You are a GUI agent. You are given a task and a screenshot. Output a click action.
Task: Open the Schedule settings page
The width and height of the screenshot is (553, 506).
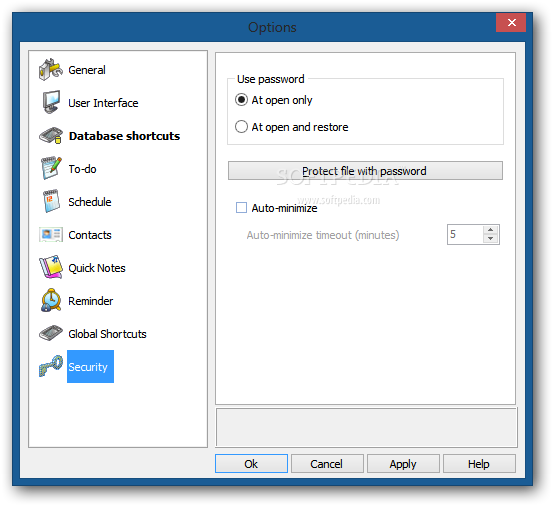[90, 202]
